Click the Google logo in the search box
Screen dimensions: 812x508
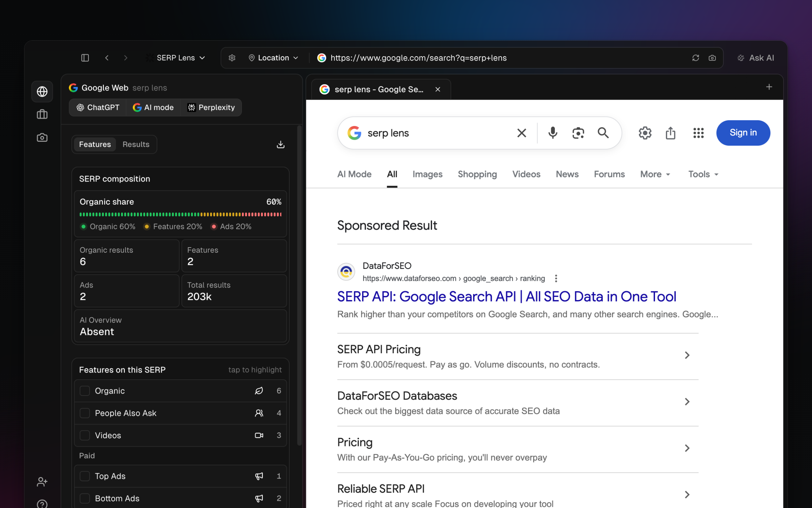pos(354,133)
